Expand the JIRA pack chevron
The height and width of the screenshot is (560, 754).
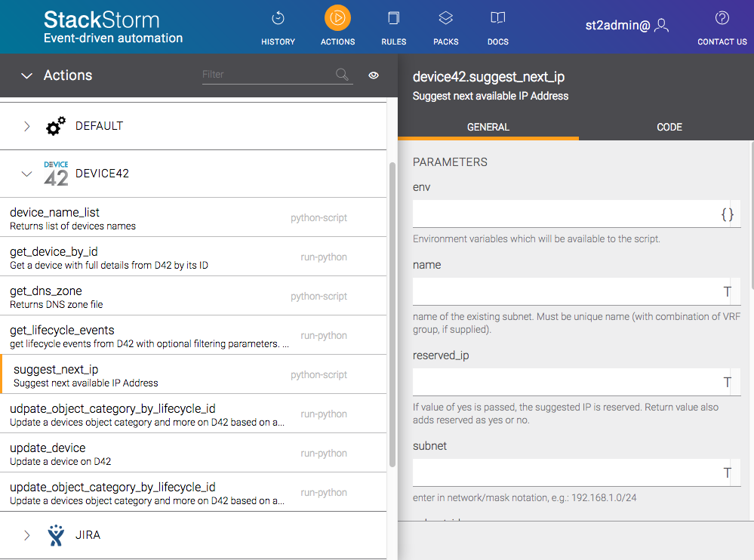[x=27, y=536]
